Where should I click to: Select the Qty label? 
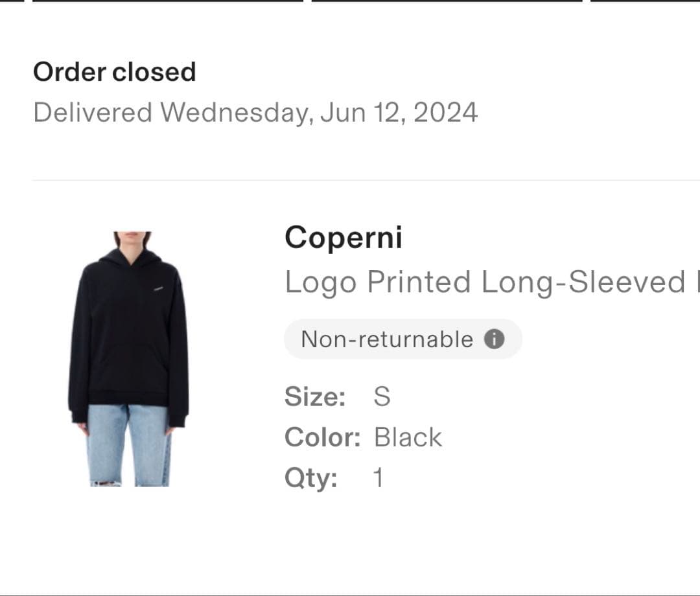(311, 478)
